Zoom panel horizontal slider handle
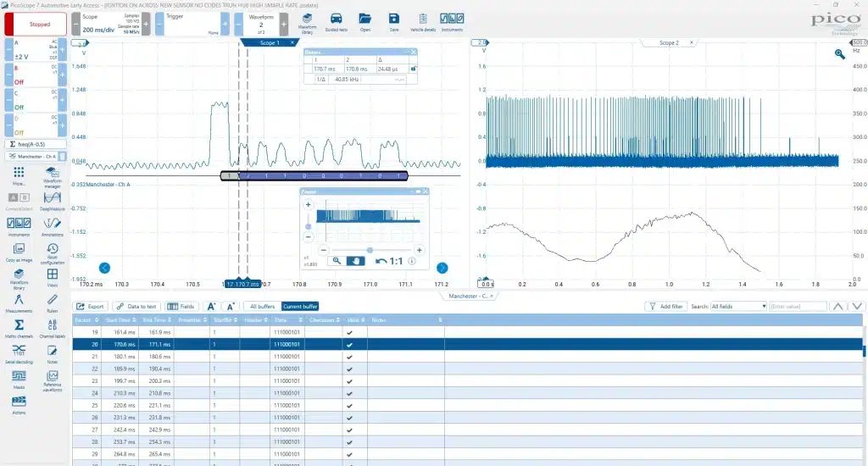Image resolution: width=868 pixels, height=466 pixels. coord(370,250)
